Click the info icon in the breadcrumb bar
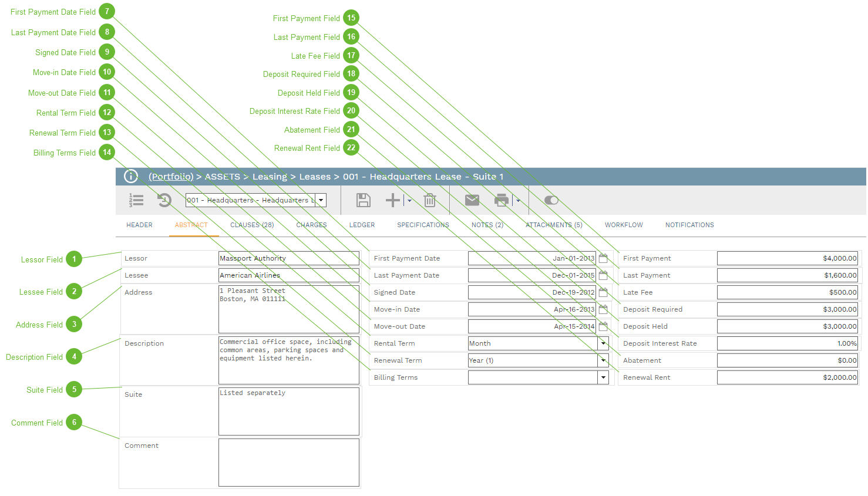The width and height of the screenshot is (868, 496). tap(131, 176)
